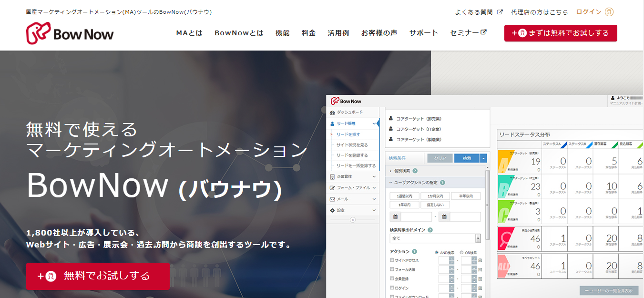This screenshot has width=644, height=298.
Task: Open the 検索対象のドメイン dropdown showing 全て
Action: pyautogui.click(x=435, y=238)
